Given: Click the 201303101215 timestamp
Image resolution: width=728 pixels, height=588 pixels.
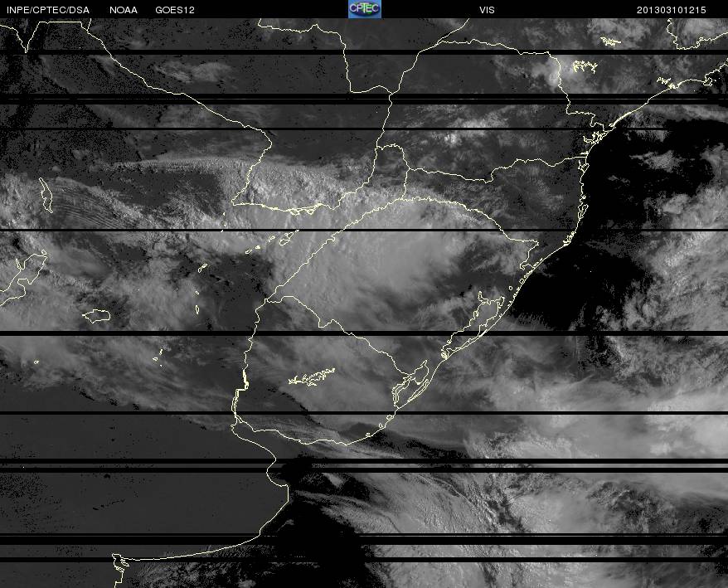Looking at the screenshot, I should click(672, 10).
